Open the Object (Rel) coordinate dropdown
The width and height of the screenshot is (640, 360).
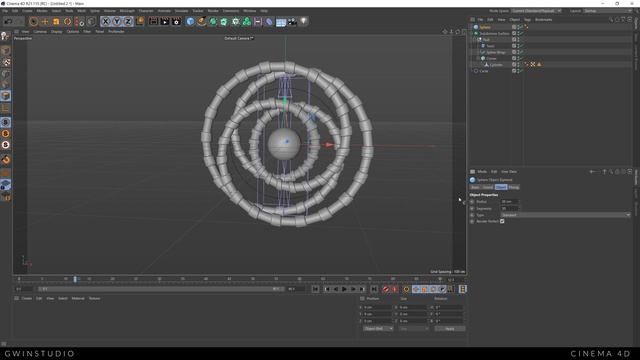378,329
